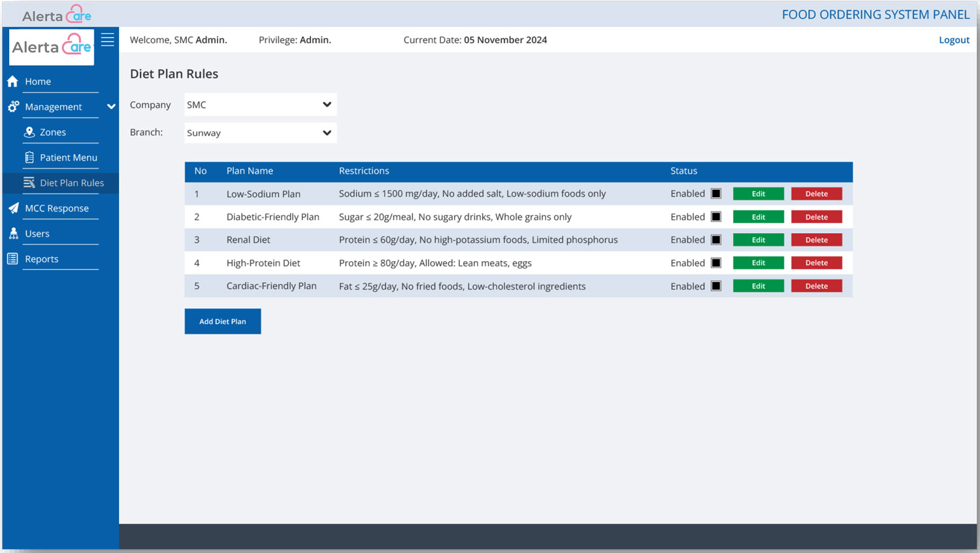Screen dimensions: 980x553
Task: Open the Branch dropdown showing Sunway
Action: [260, 133]
